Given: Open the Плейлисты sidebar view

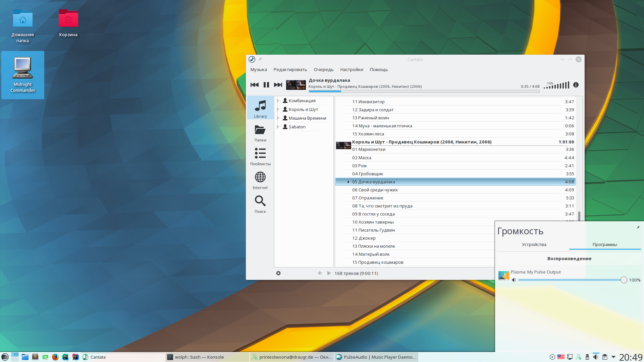Looking at the screenshot, I should point(260,157).
